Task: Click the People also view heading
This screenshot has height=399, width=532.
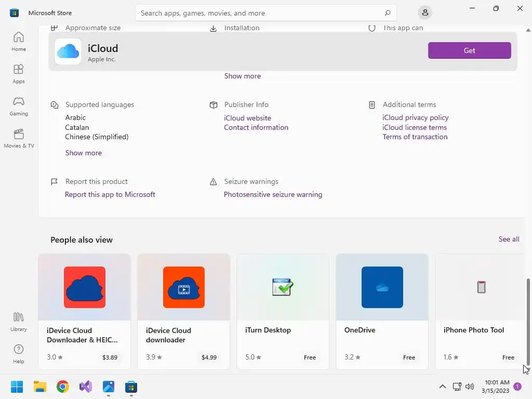Action: (82, 240)
